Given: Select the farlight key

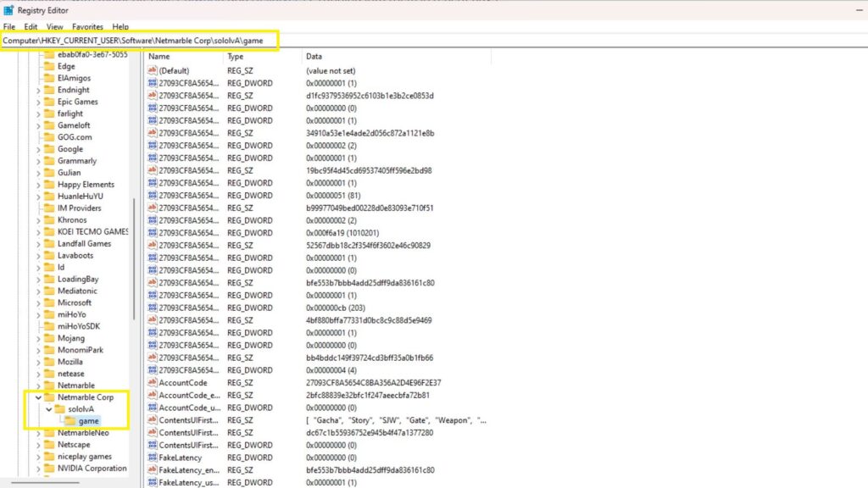Looking at the screenshot, I should (70, 114).
